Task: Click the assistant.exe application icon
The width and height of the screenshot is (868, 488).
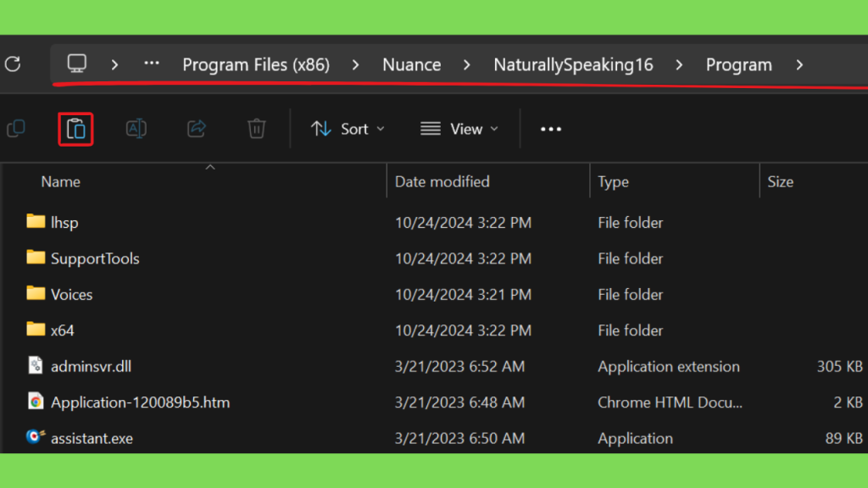Action: pos(36,436)
